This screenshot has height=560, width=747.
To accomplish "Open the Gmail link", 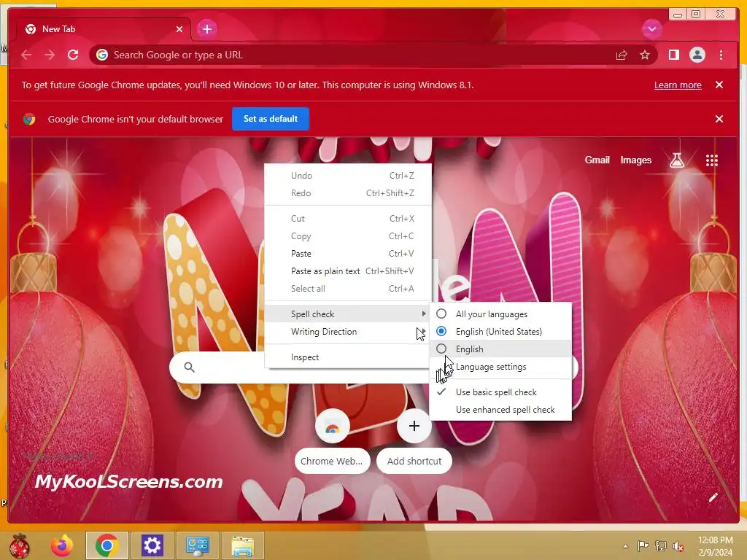I will [597, 160].
